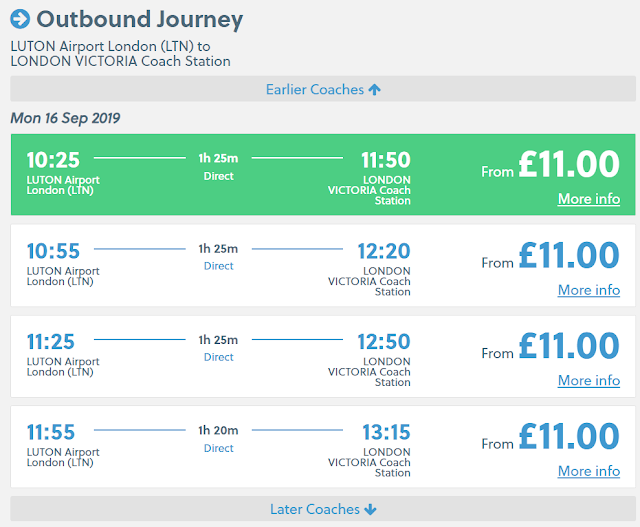
Task: Click the 1h 20m journey duration
Action: (218, 430)
